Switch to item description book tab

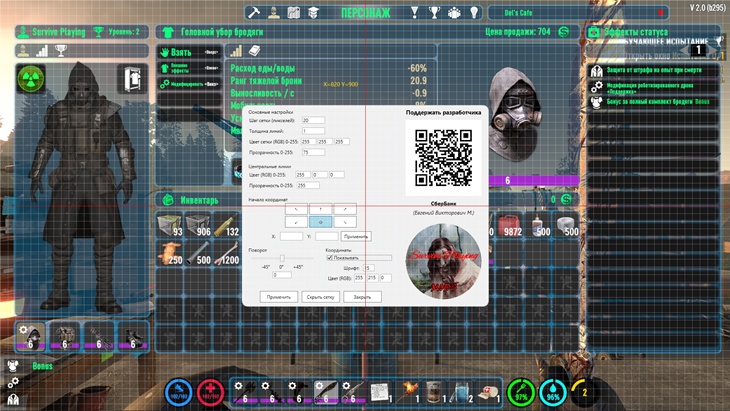tap(255, 51)
